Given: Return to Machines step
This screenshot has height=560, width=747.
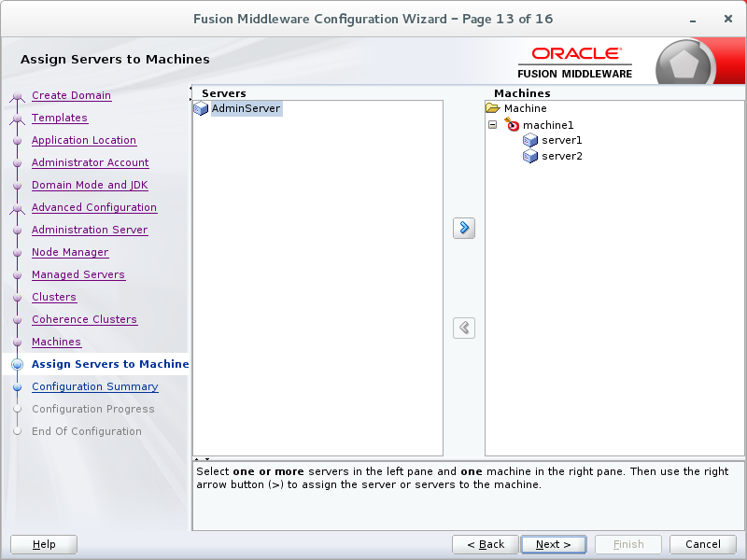Looking at the screenshot, I should (x=56, y=342).
